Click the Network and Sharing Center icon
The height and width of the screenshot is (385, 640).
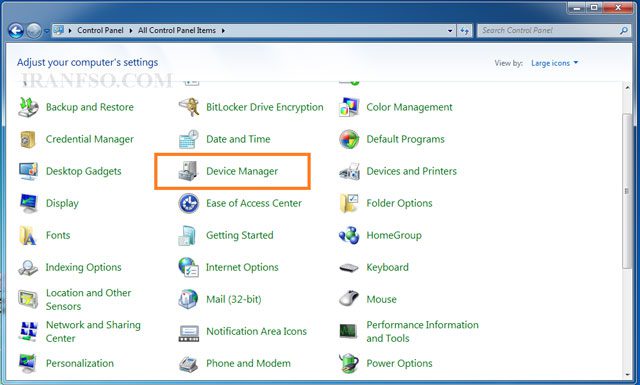tap(28, 331)
